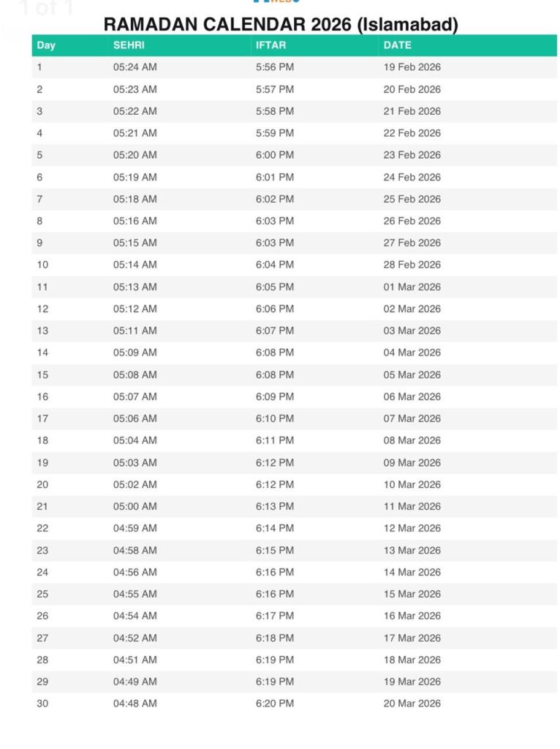Click the 05:09 AM Sehri time
560x749 pixels.
[135, 353]
